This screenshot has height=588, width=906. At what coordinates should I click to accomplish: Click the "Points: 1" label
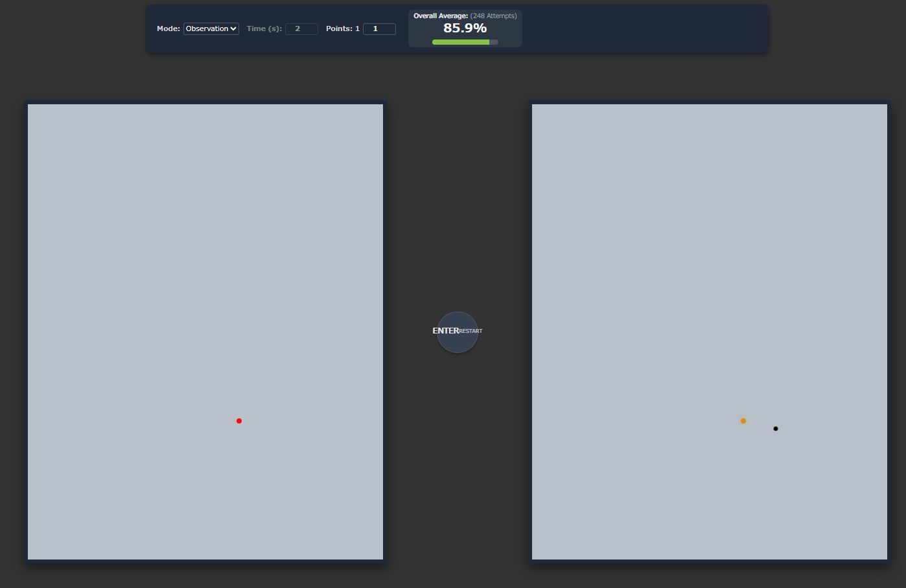tap(343, 28)
